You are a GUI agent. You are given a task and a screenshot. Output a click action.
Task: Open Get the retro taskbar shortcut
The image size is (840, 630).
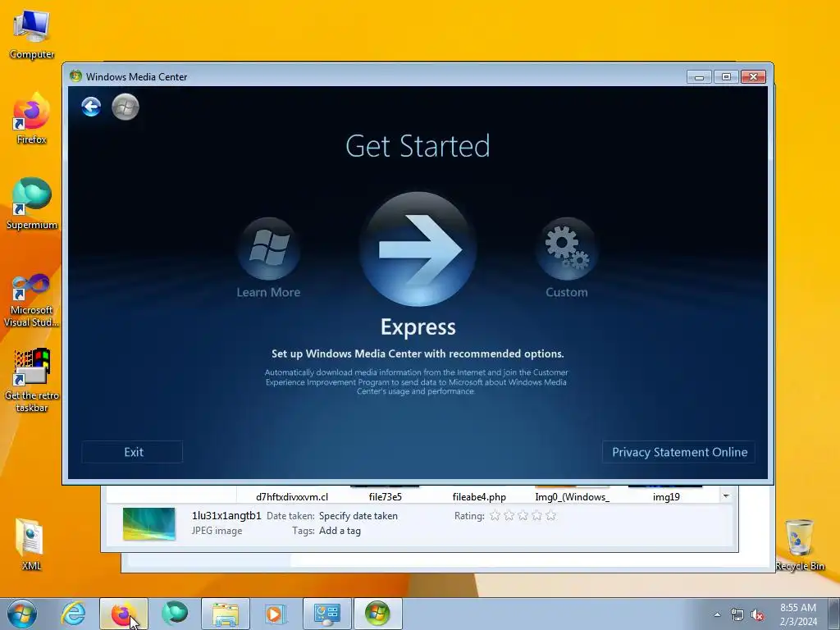pyautogui.click(x=32, y=381)
